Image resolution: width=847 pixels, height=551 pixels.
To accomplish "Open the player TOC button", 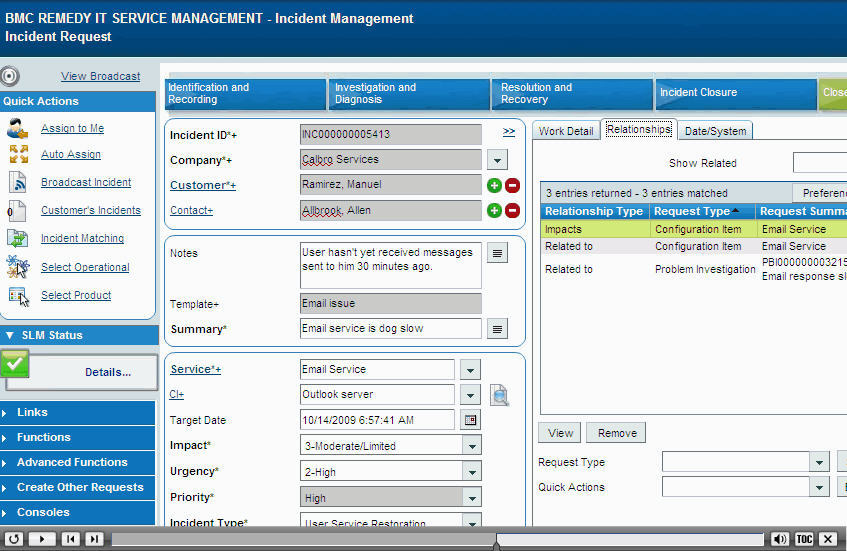I will click(804, 539).
